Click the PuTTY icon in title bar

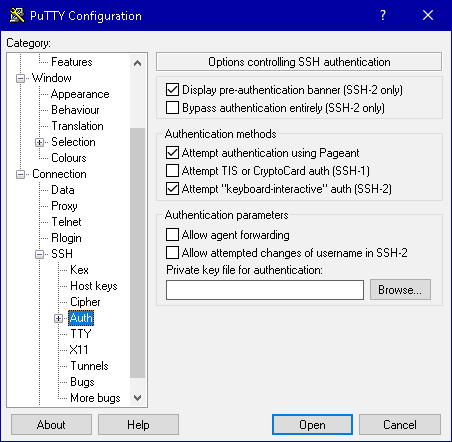tap(17, 15)
